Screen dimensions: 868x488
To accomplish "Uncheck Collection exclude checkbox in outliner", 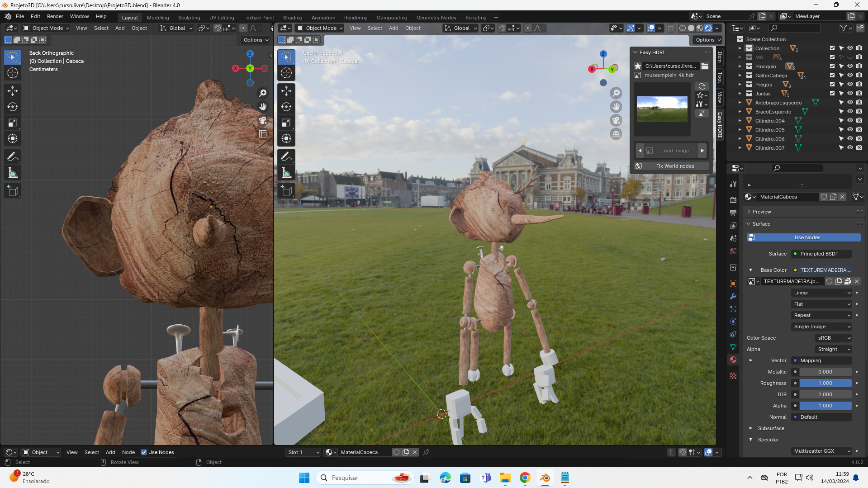I will [x=832, y=48].
